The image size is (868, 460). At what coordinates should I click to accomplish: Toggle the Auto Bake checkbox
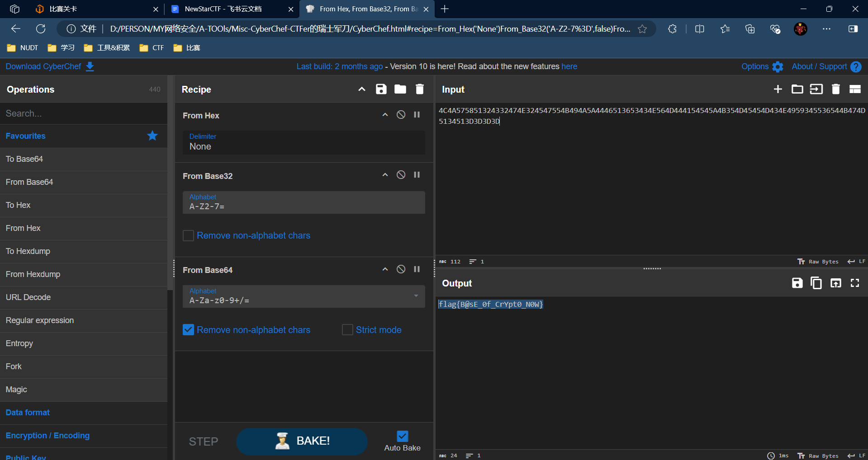coord(402,436)
